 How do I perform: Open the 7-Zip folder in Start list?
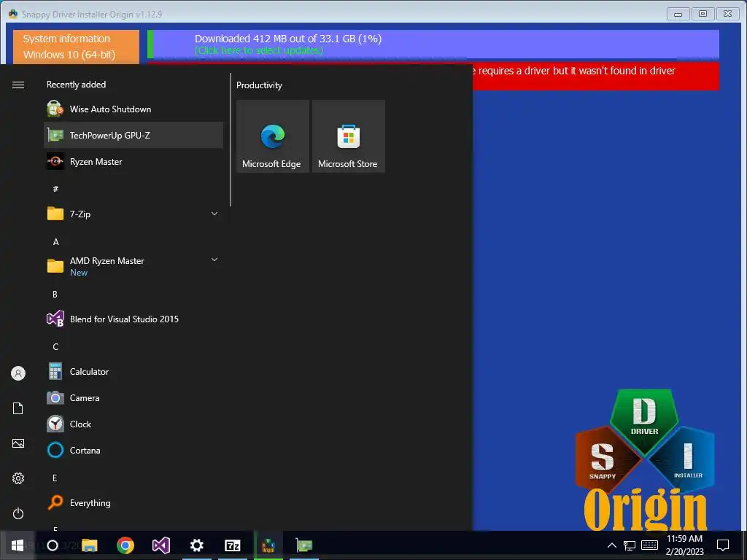click(133, 214)
